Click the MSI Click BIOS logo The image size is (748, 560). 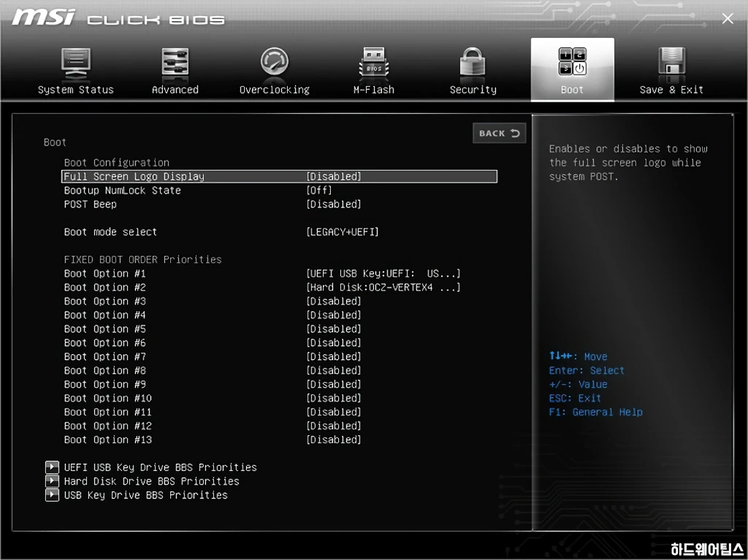(x=118, y=18)
